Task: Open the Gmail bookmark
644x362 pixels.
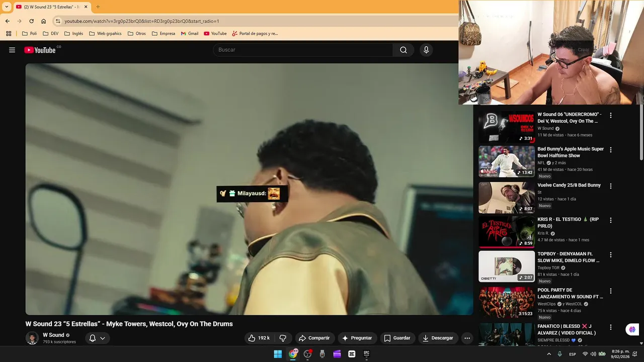Action: click(x=190, y=34)
